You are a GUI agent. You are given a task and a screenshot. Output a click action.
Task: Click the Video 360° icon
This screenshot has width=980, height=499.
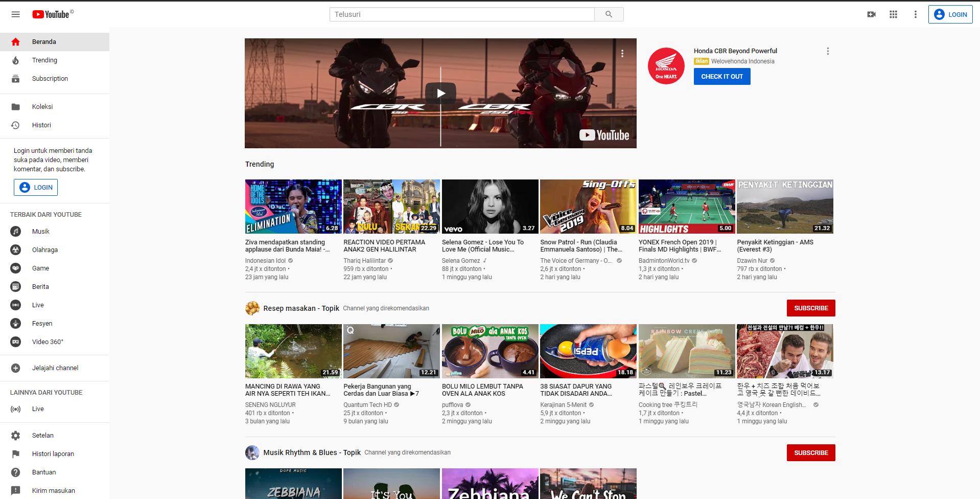click(x=16, y=342)
